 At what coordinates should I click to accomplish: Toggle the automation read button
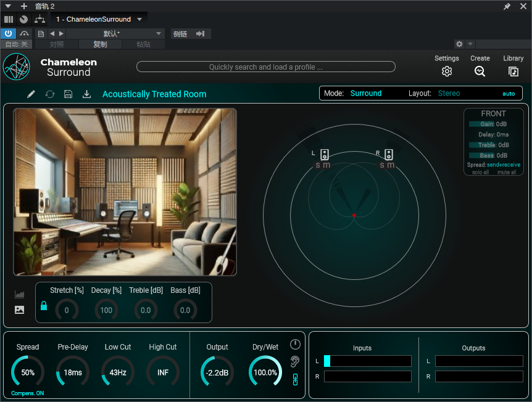[24, 33]
